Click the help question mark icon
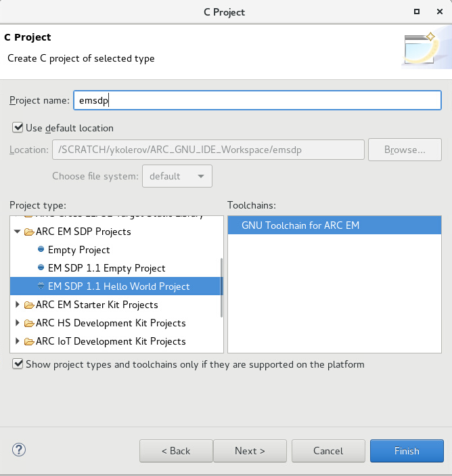The image size is (452, 476). coord(19,450)
